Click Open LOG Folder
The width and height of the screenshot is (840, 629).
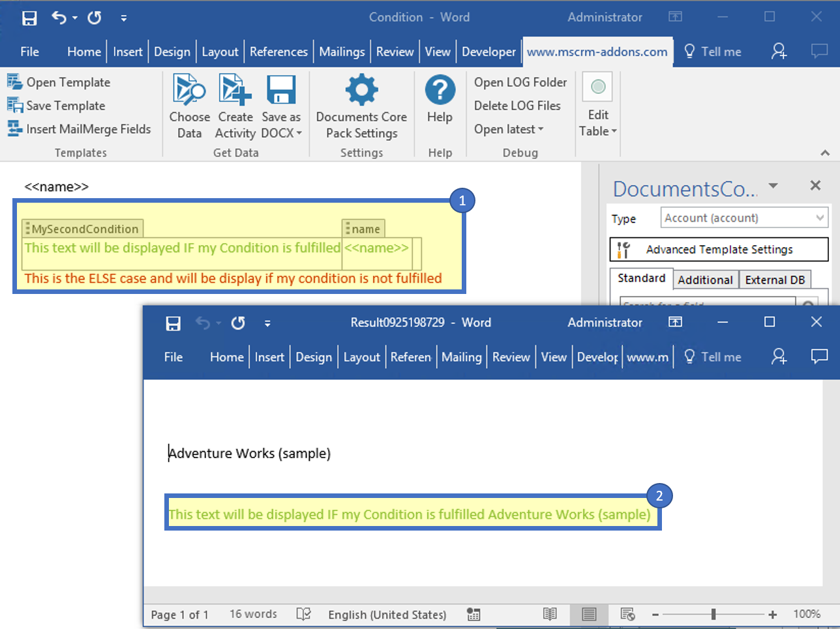coord(520,82)
